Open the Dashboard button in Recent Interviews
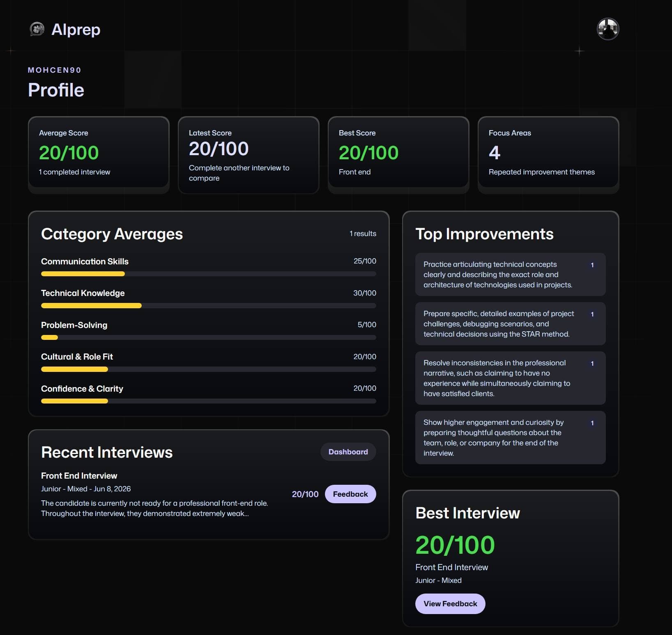 pos(348,452)
